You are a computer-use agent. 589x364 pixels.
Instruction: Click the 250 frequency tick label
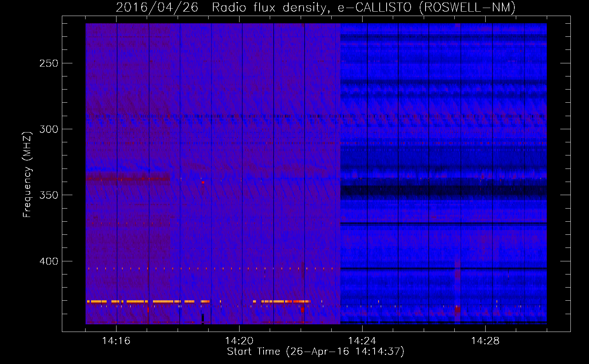49,63
